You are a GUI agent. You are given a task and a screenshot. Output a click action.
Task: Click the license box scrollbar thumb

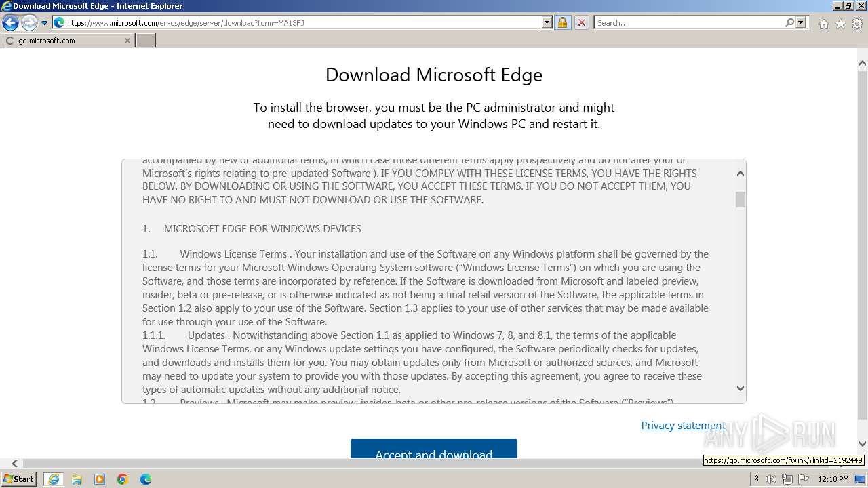point(741,199)
